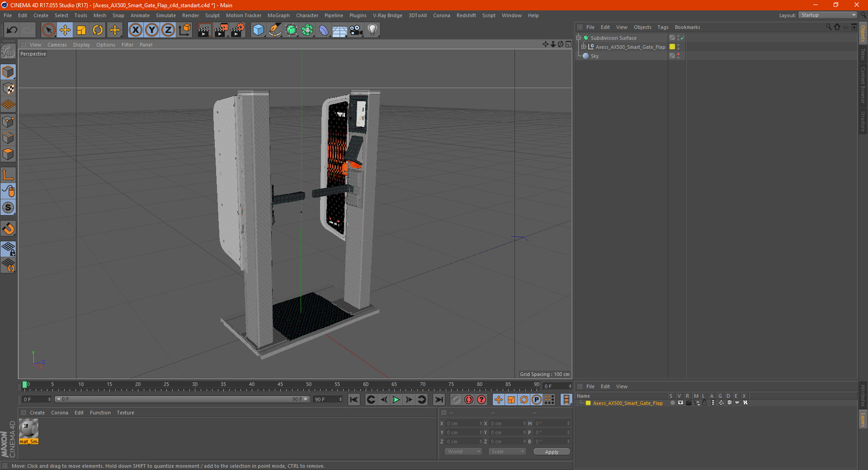Open the Layers side tab
The width and height of the screenshot is (868, 470).
863,419
